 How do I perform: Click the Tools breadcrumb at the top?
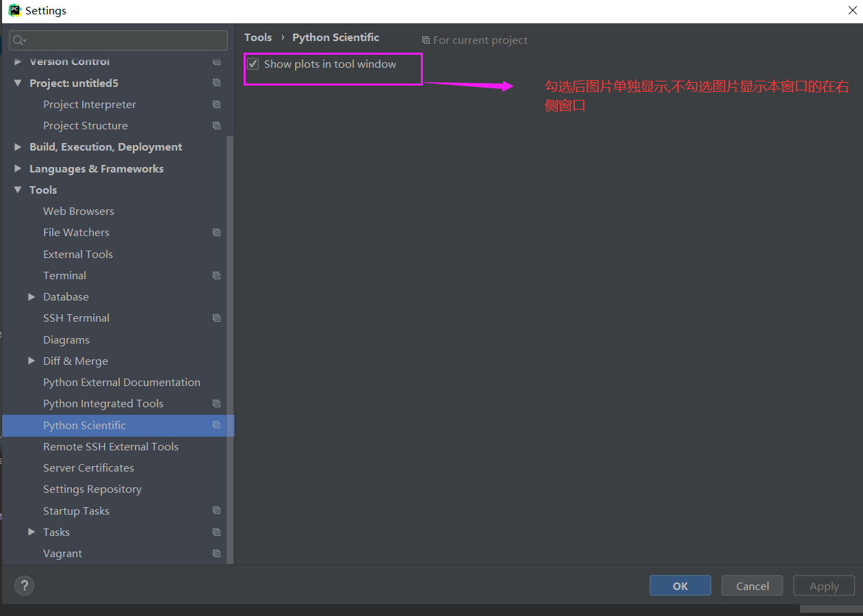[258, 37]
